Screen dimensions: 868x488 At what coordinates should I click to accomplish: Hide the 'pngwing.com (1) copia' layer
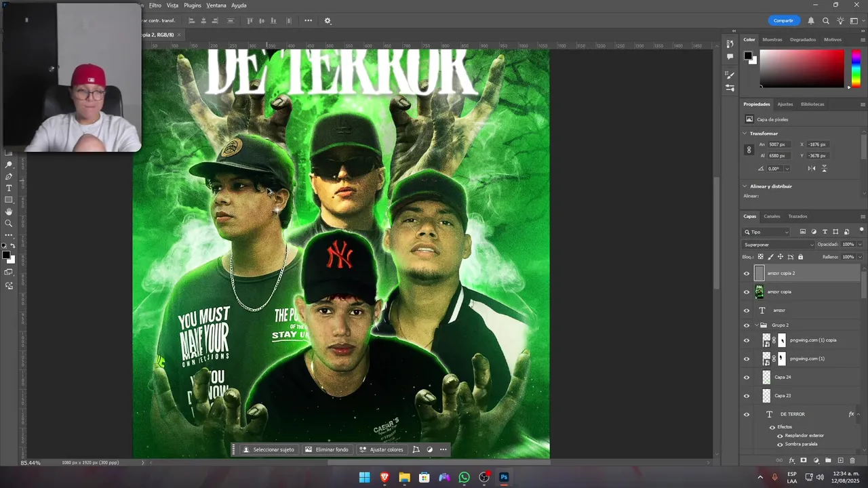click(x=747, y=340)
